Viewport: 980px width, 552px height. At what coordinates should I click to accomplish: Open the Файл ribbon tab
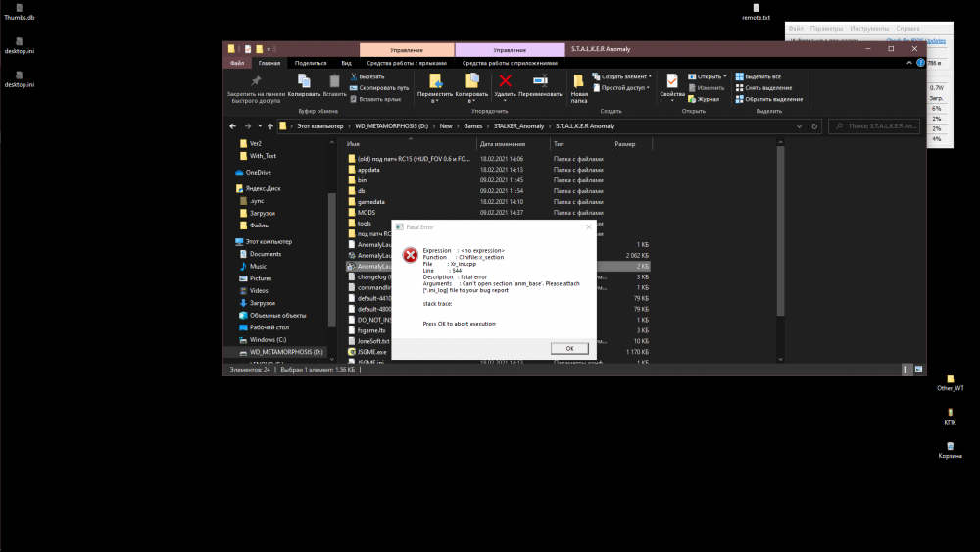pyautogui.click(x=237, y=63)
